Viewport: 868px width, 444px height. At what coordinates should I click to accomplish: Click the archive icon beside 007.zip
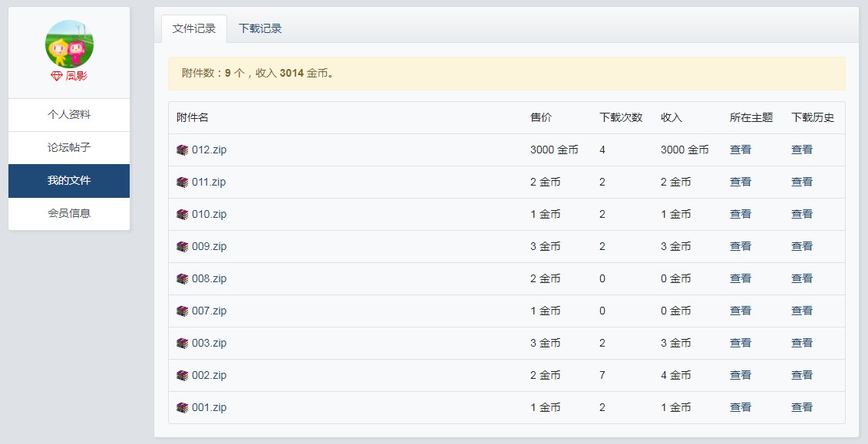pos(182,311)
